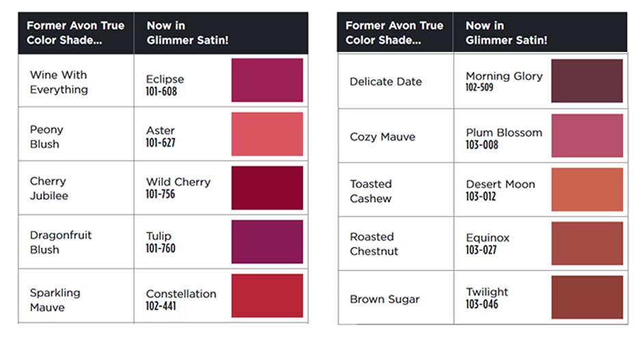Click the Roasted Chestnut shade name
644x342 pixels.
pos(374,244)
